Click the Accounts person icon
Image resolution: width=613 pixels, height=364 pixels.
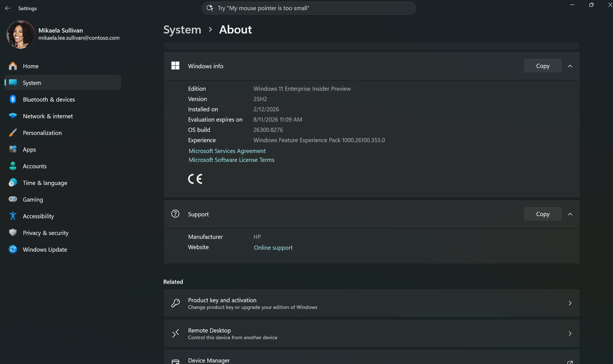[13, 166]
